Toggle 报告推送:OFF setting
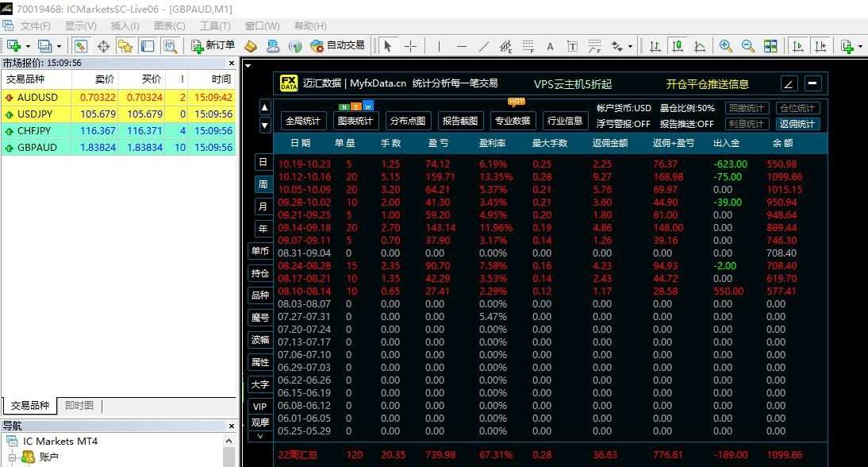 (x=686, y=124)
